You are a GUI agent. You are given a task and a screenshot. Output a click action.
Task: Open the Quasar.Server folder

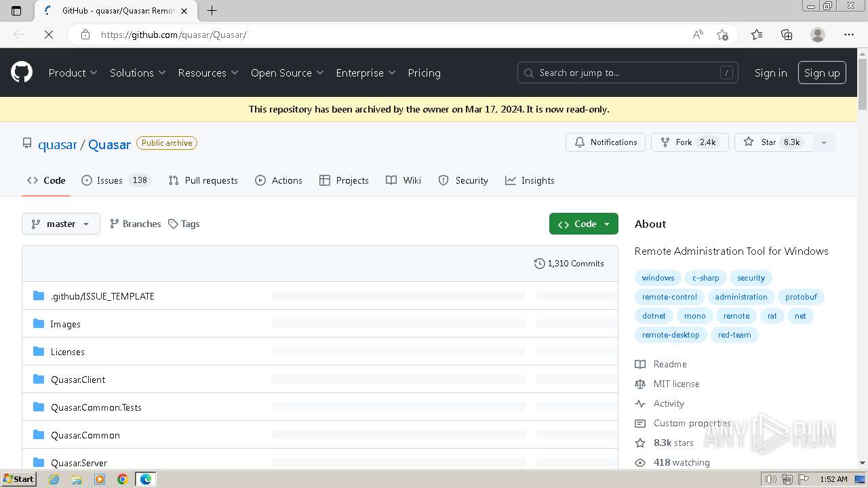pos(79,463)
